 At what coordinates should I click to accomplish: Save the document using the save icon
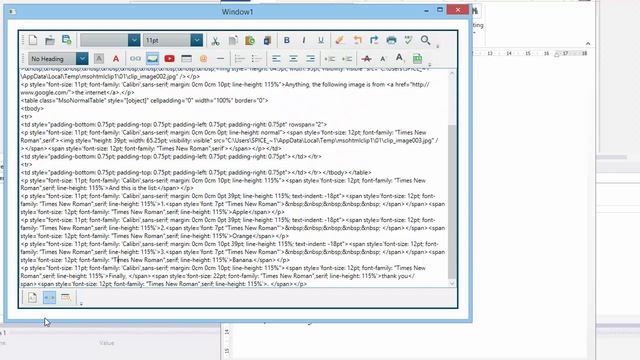[67, 40]
